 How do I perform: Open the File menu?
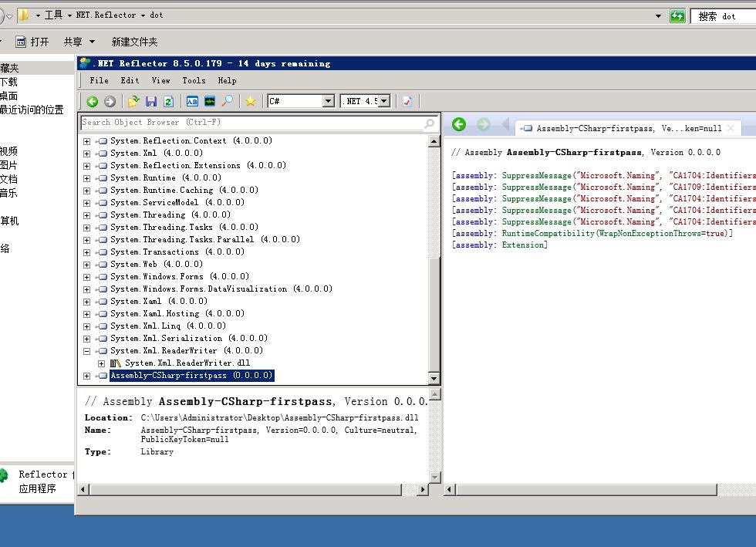point(99,80)
